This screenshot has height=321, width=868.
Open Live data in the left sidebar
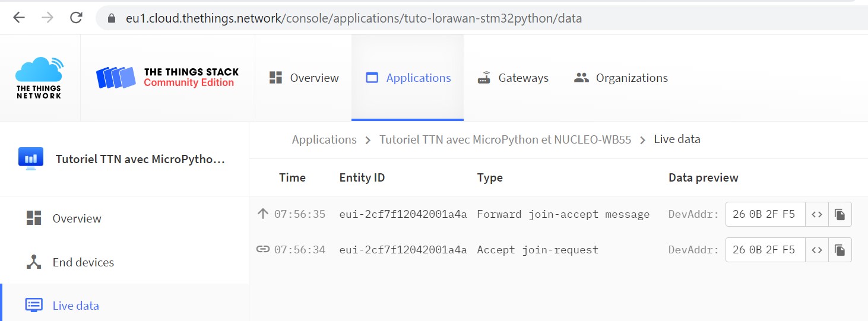point(124,306)
